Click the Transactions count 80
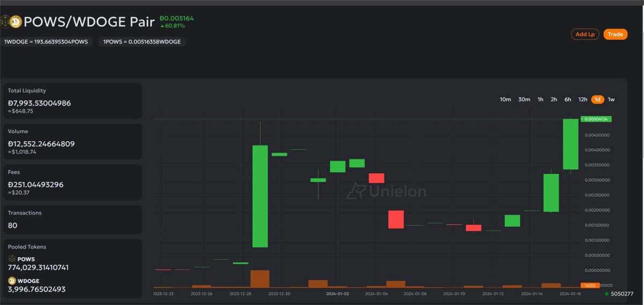The width and height of the screenshot is (644, 305). tap(12, 226)
